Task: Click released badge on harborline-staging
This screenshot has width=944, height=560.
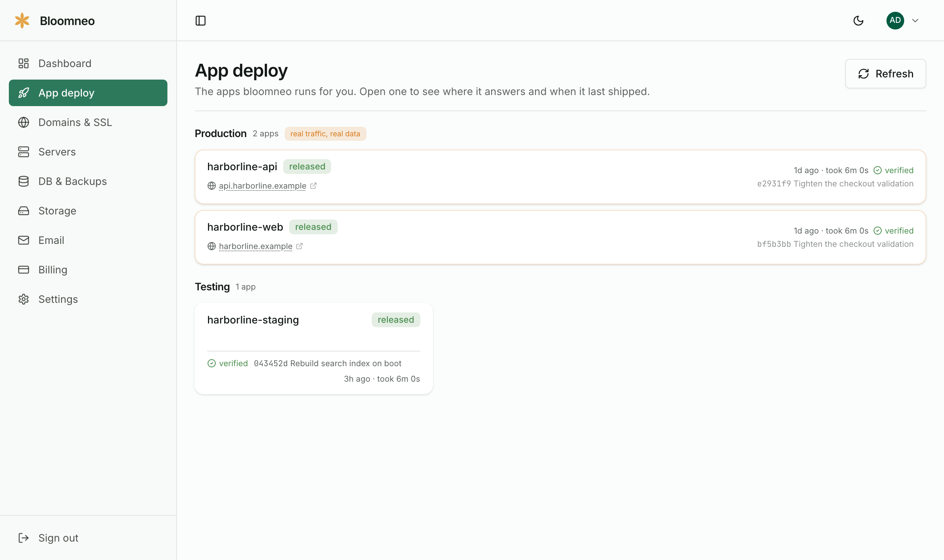Action: [x=396, y=320]
